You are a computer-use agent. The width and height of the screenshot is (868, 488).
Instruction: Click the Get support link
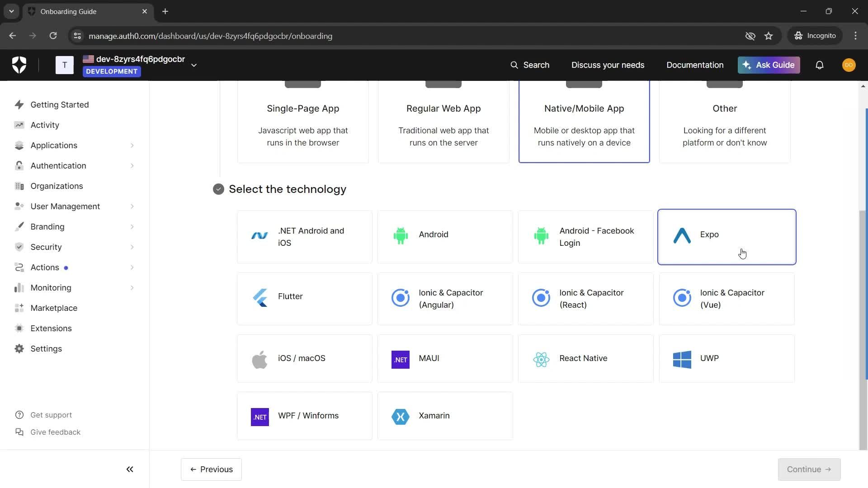click(x=43, y=415)
